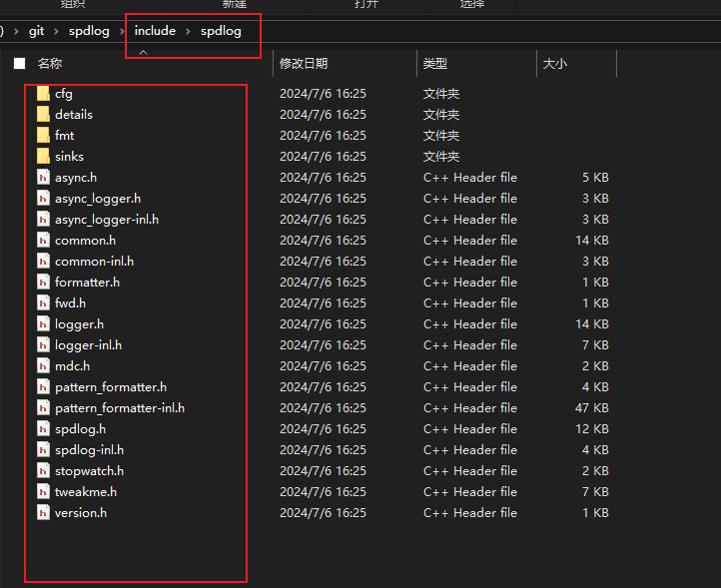Select the file name pattern_formatter-inl.h
The height and width of the screenshot is (588, 721).
coord(120,407)
